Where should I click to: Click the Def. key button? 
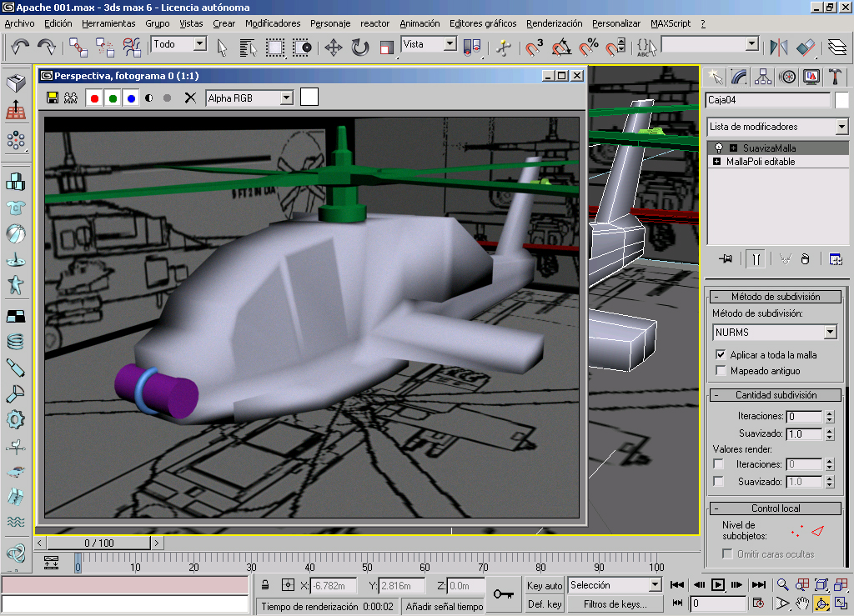[544, 604]
